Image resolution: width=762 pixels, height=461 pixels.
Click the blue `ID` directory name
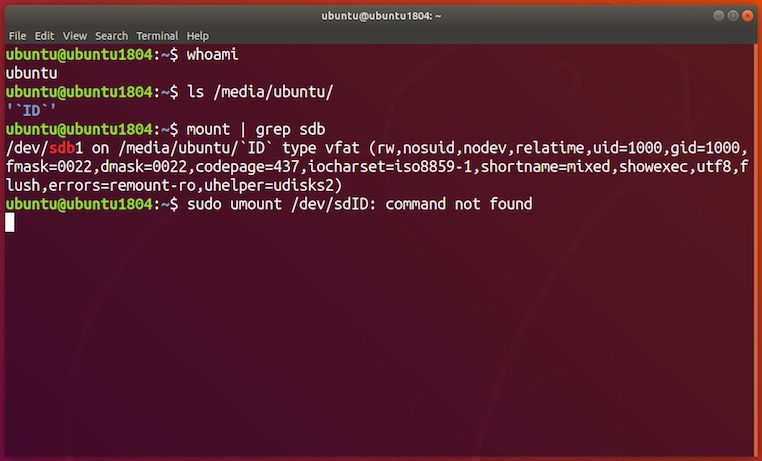point(31,111)
